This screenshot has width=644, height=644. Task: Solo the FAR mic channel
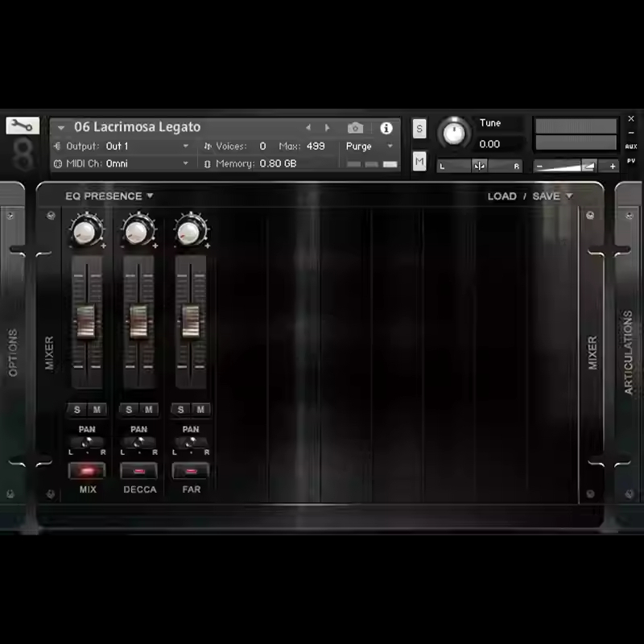(180, 410)
